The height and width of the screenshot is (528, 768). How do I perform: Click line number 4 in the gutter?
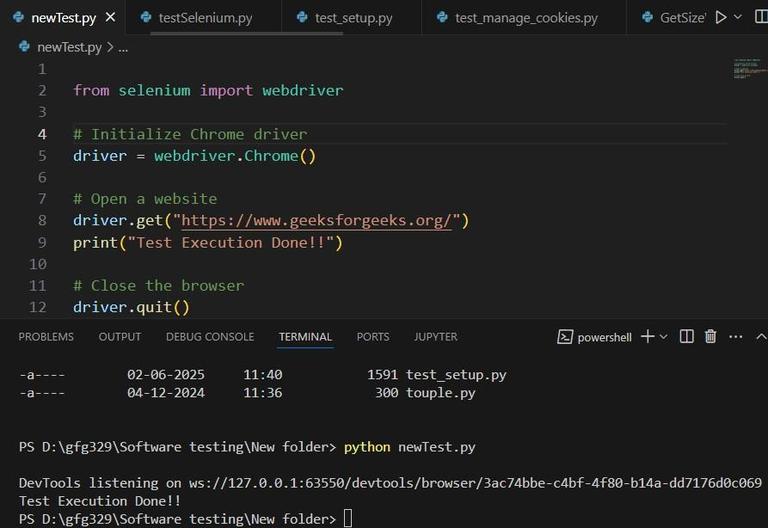point(42,134)
